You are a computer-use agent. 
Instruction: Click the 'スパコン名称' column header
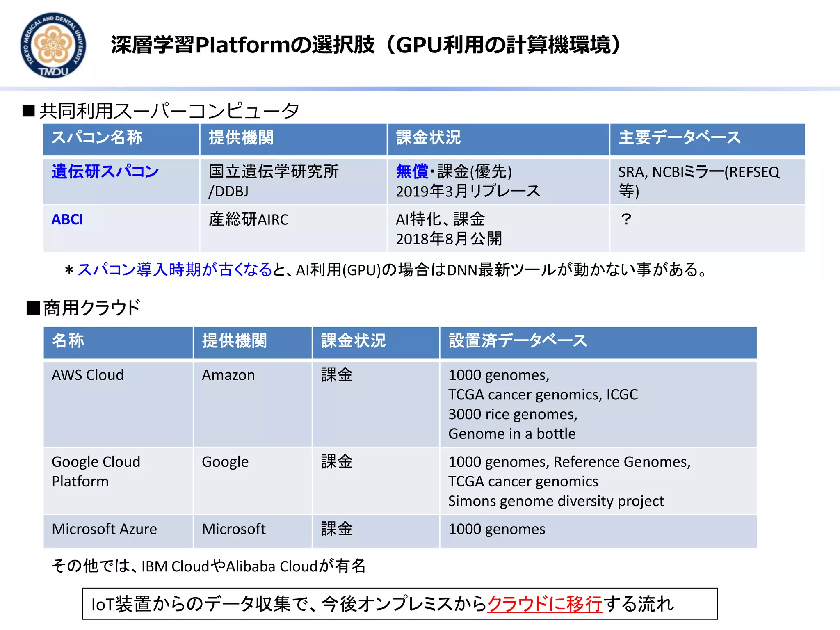121,139
